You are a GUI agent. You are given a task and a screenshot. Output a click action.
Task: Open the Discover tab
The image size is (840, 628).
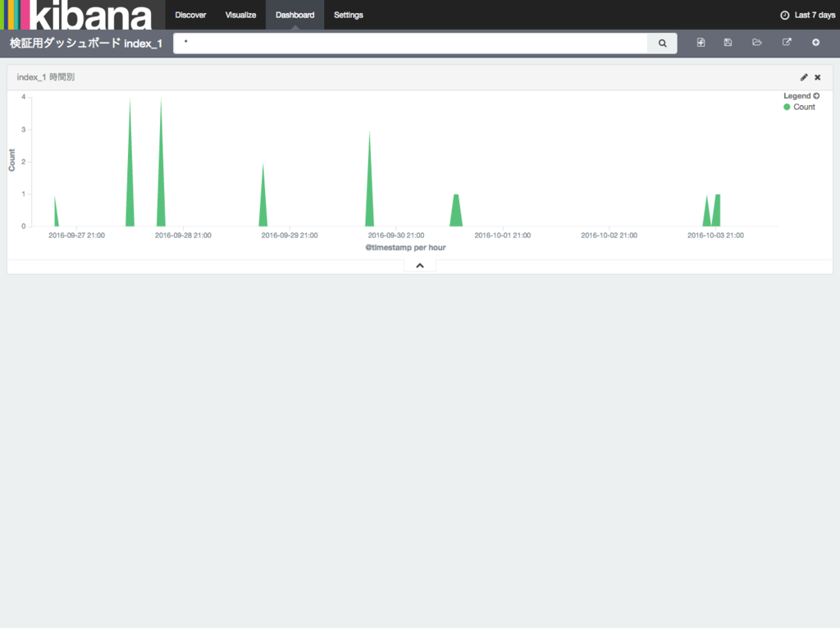coord(190,15)
